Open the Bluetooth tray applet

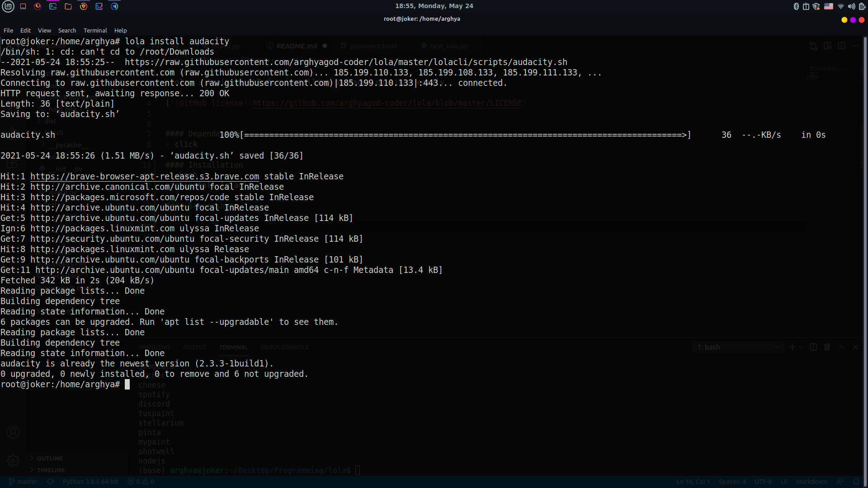(x=796, y=6)
